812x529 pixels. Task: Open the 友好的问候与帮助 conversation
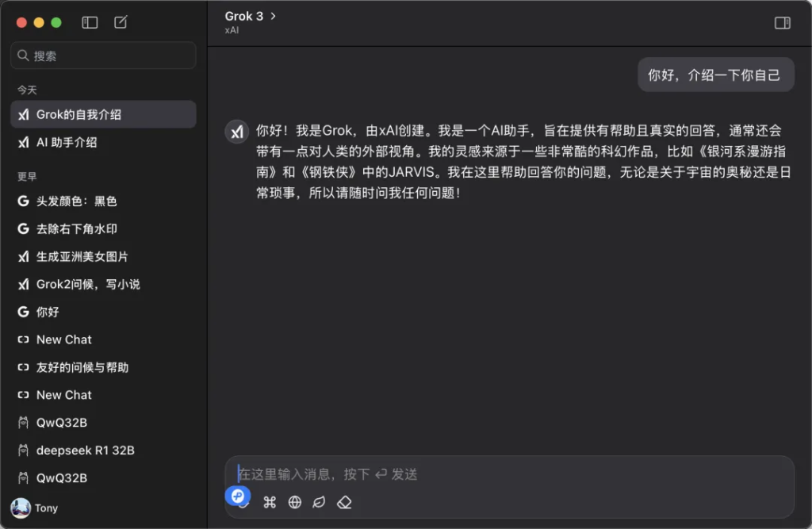coord(103,367)
